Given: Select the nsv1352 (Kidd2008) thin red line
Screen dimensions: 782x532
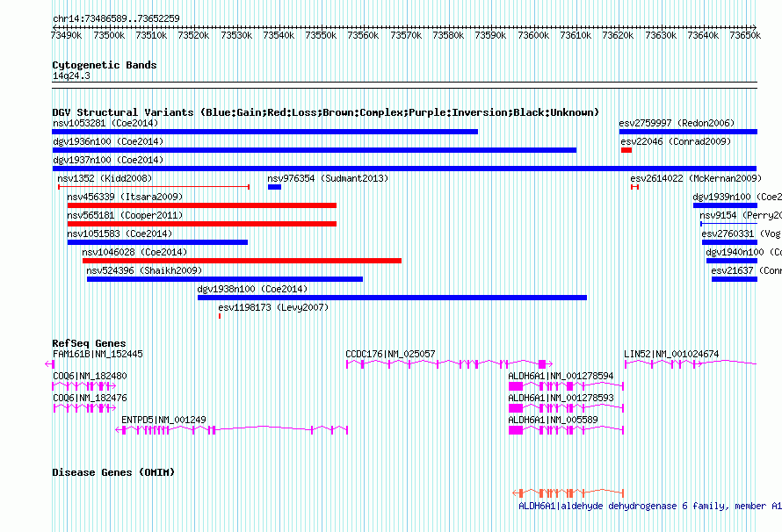Looking at the screenshot, I should tap(154, 187).
